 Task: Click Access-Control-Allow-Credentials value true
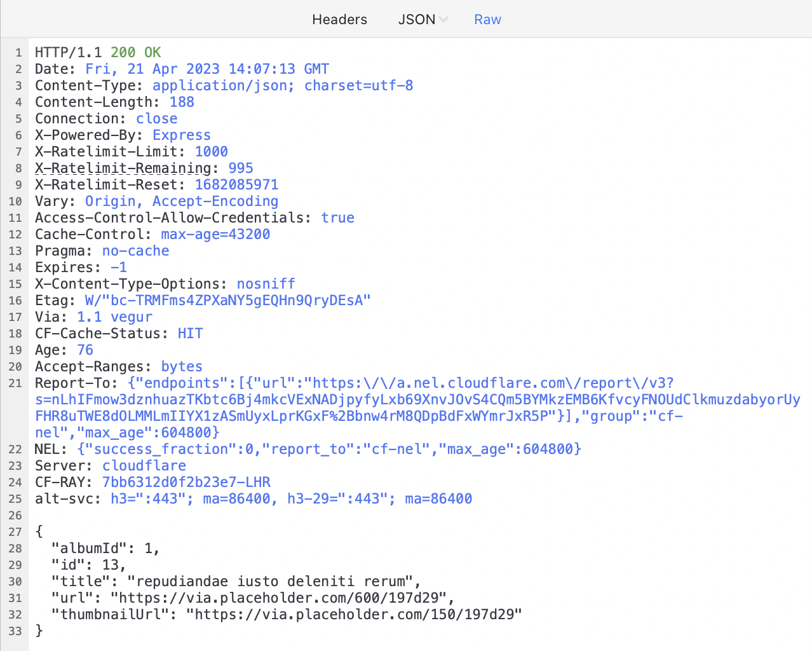[337, 217]
